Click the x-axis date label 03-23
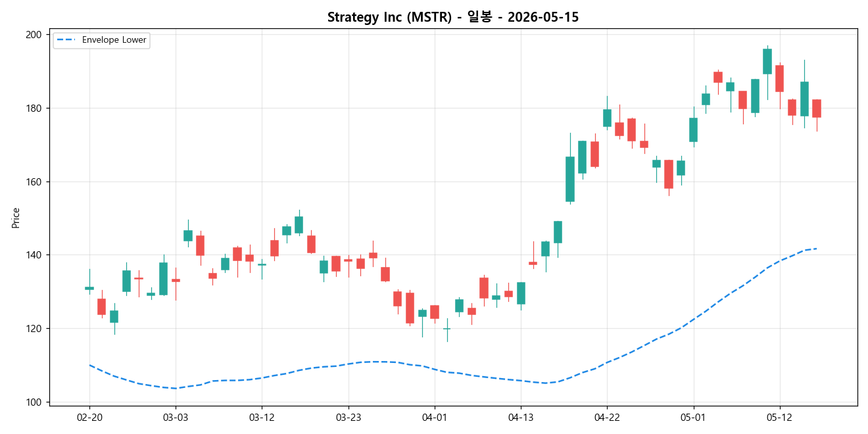The width and height of the screenshot is (868, 434). [x=348, y=418]
